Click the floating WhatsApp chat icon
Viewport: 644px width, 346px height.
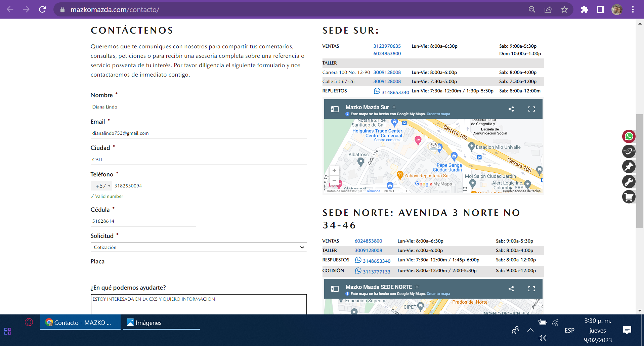pos(629,136)
